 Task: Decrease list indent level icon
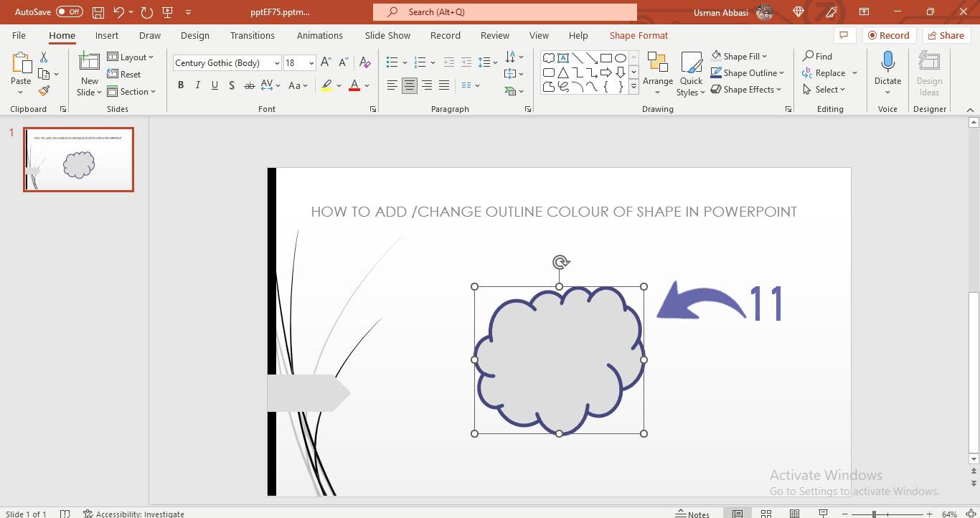tap(448, 62)
